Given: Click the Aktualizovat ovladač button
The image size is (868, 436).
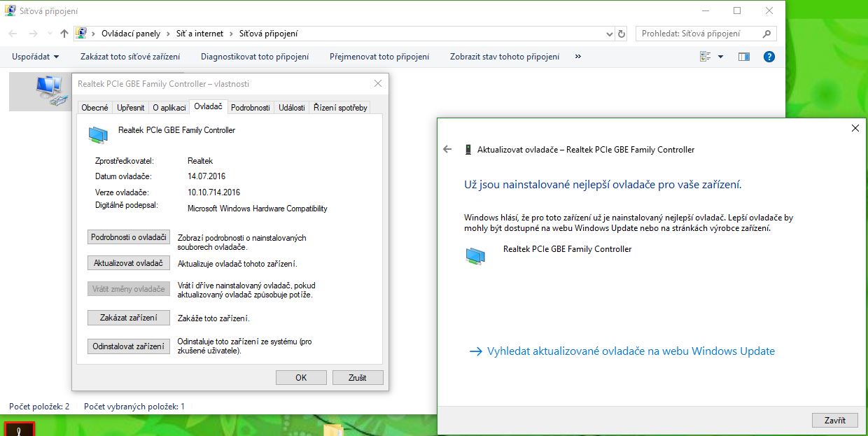Looking at the screenshot, I should tap(129, 263).
